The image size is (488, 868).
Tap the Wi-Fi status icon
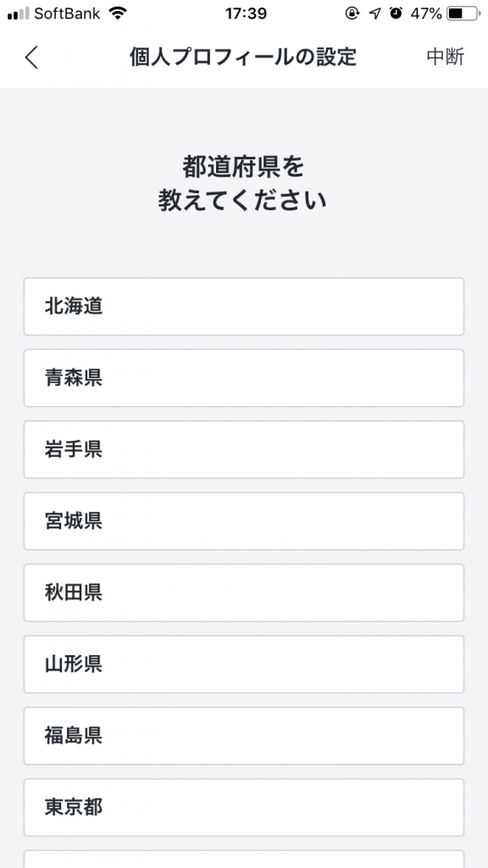coord(117,14)
